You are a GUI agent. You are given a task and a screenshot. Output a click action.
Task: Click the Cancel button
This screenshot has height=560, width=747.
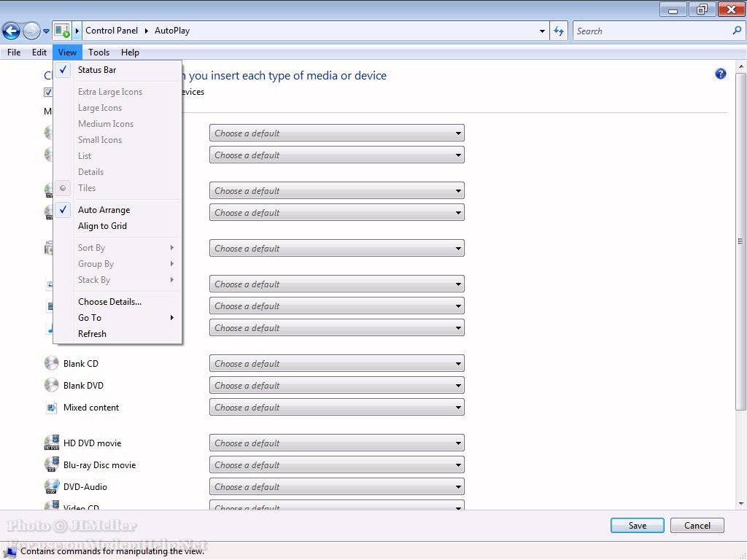click(x=697, y=526)
